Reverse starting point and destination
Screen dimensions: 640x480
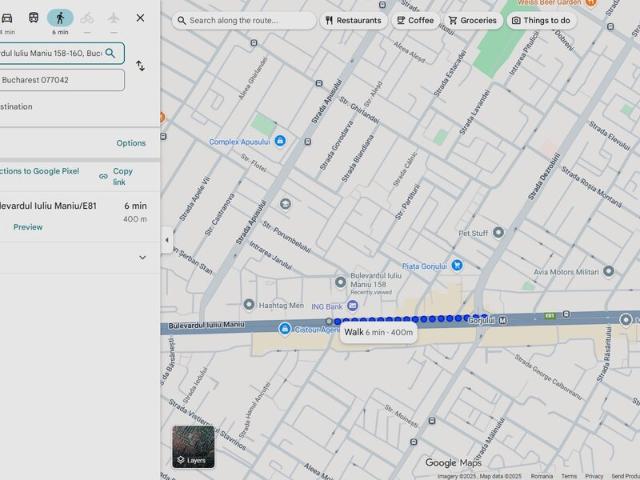(x=140, y=66)
